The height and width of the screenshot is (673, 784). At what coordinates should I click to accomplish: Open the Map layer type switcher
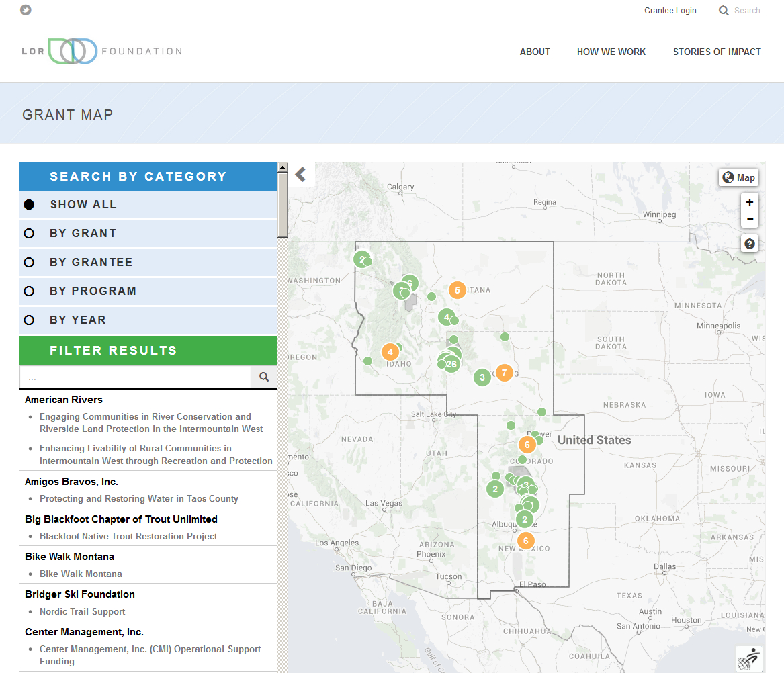pyautogui.click(x=739, y=177)
